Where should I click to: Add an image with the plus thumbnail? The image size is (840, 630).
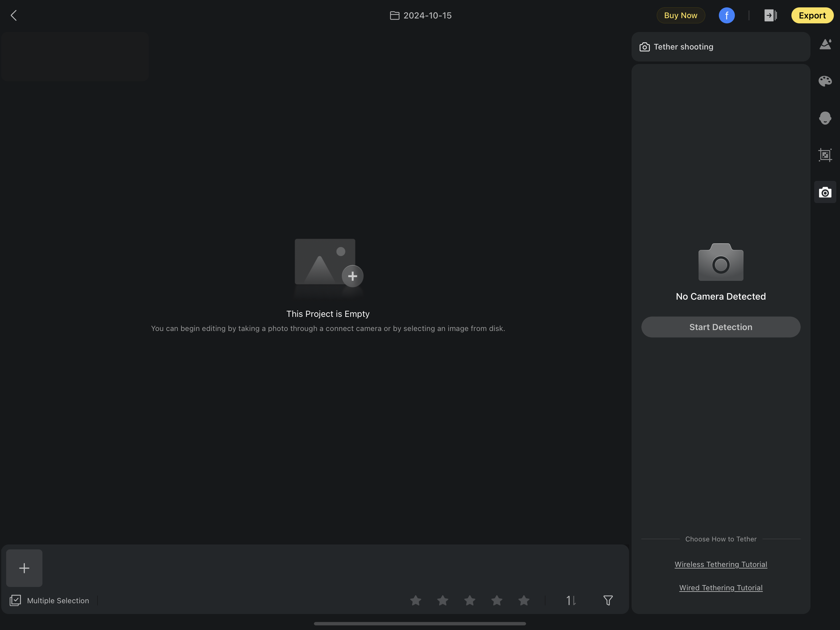coord(24,568)
